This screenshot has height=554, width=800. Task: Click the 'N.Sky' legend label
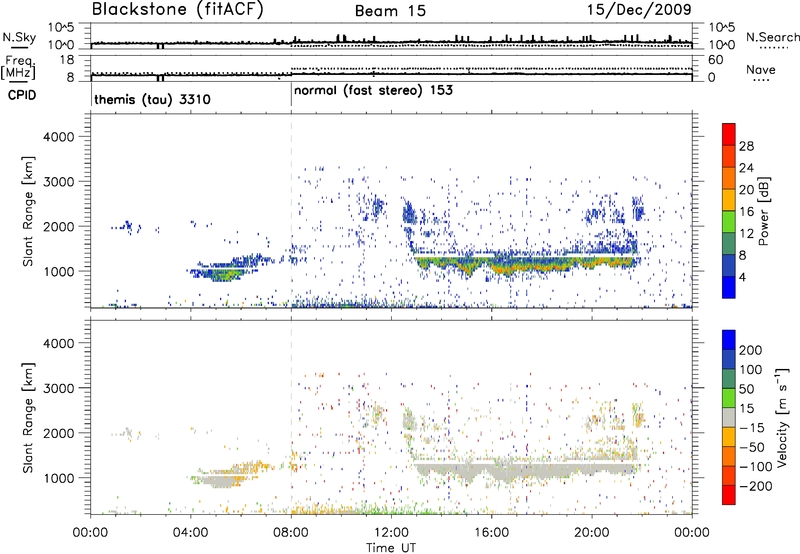pos(19,37)
